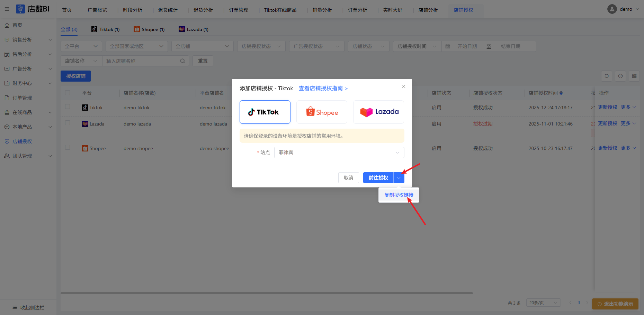Open the 站点 site dropdown showing 菲律宾
Viewport: 644px width, 315px height.
point(339,152)
